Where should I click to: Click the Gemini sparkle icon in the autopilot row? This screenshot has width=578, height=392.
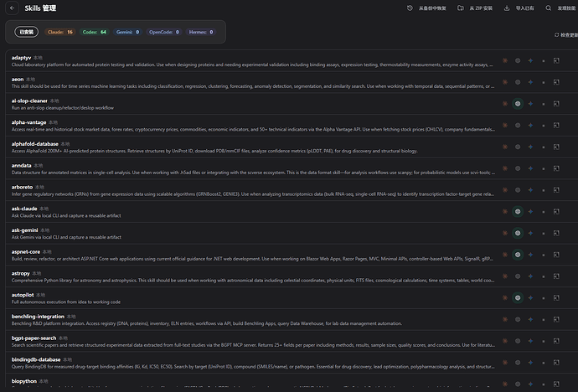click(x=530, y=297)
